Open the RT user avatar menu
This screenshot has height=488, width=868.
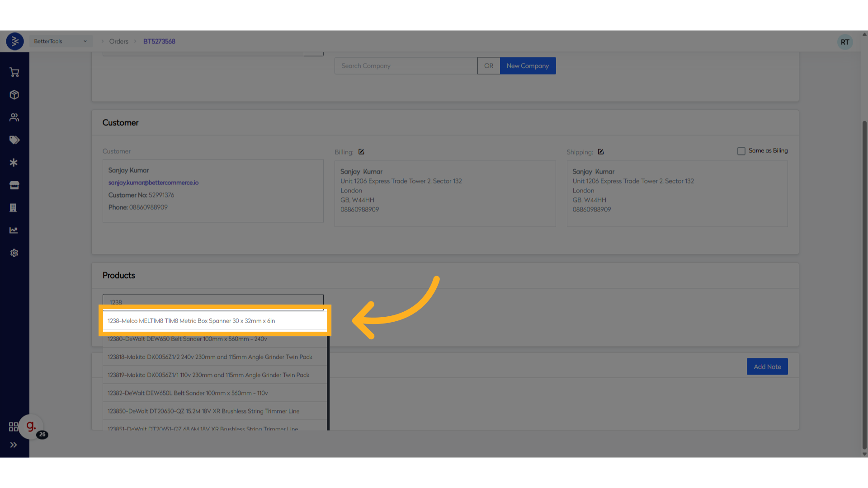click(844, 42)
